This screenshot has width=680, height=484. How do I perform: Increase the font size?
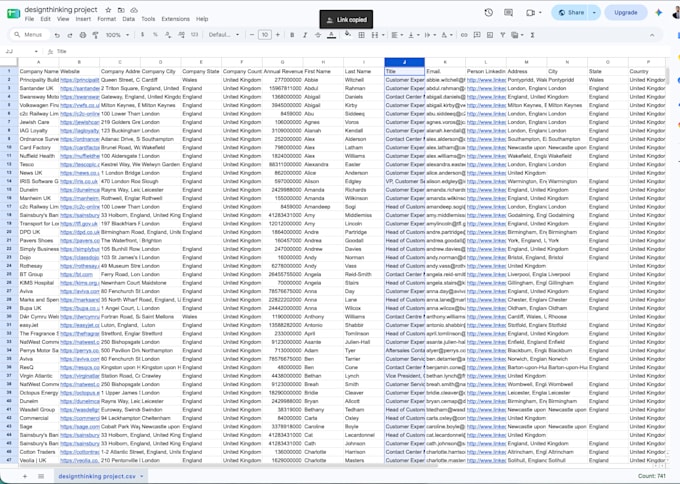tap(278, 35)
